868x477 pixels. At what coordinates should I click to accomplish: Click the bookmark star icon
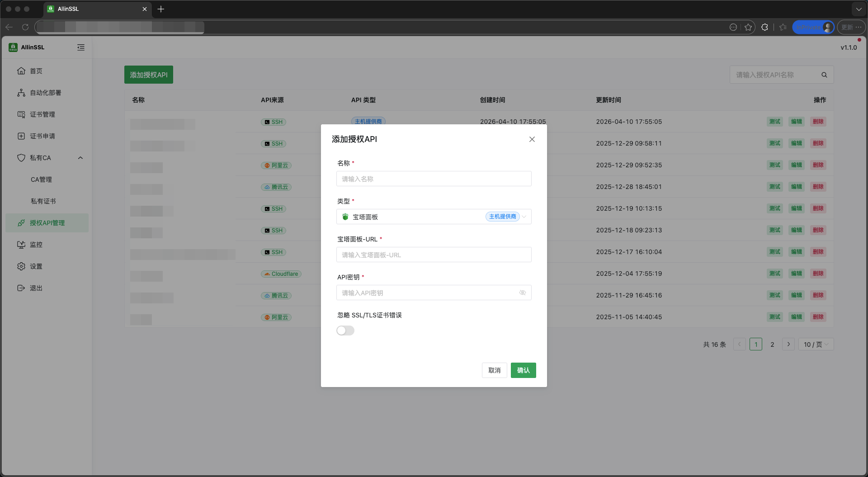coord(748,27)
